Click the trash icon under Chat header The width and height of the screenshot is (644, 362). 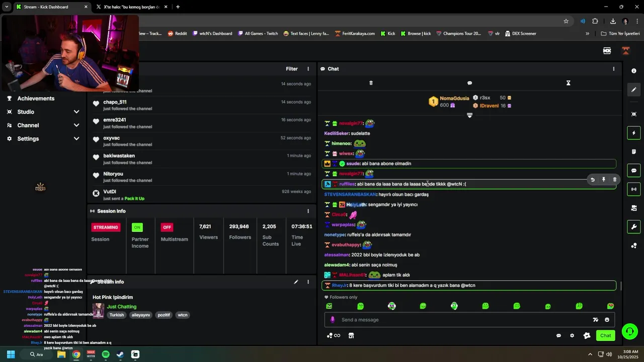point(371,83)
